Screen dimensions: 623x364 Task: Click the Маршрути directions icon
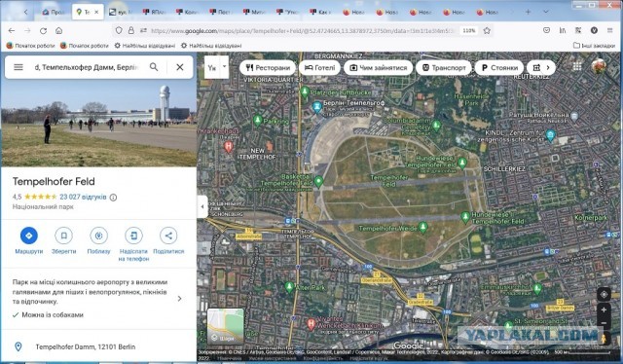click(29, 236)
